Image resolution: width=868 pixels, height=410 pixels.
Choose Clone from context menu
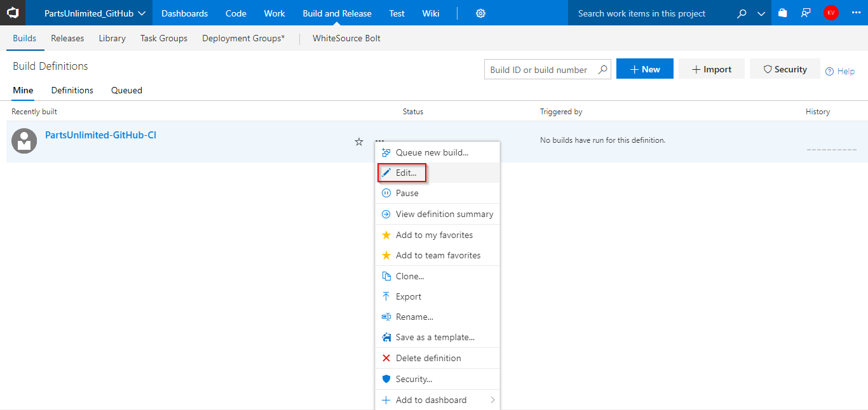(x=438, y=276)
